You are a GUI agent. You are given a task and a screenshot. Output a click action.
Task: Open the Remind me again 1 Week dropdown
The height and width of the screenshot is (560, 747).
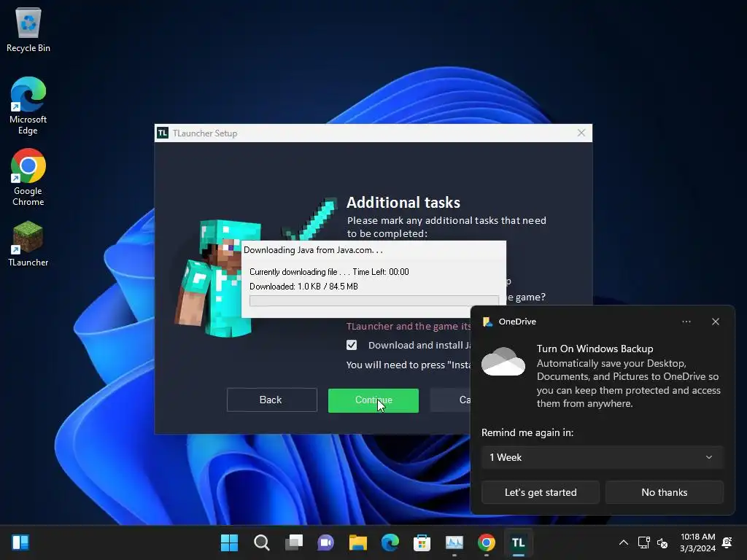click(602, 457)
